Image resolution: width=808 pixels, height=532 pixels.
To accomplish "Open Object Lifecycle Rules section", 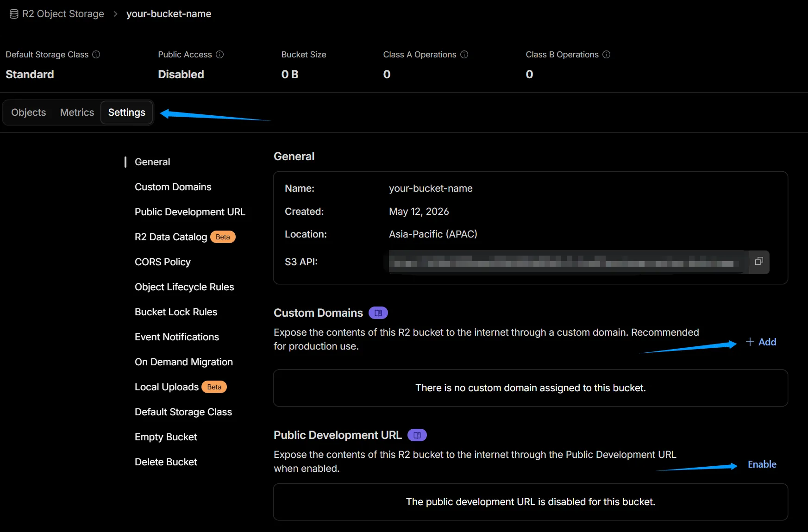I will tap(184, 287).
